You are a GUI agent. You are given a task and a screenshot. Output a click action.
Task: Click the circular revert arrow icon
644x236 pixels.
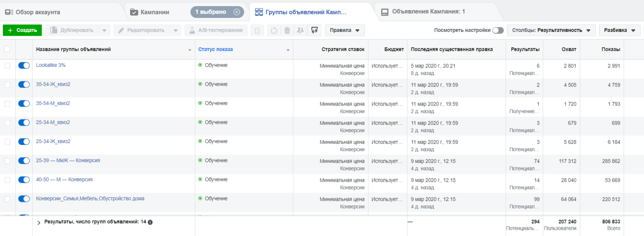[x=274, y=31]
